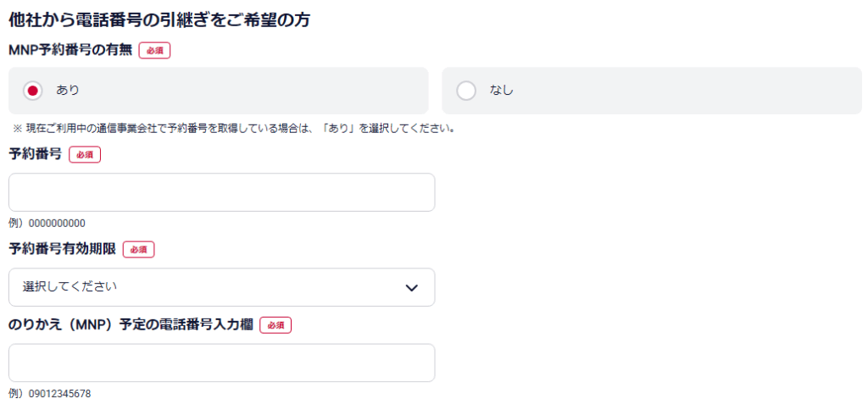The height and width of the screenshot is (404, 868).
Task: Click 必須 badge beside 電話番号入力欄 label
Action: (x=275, y=325)
